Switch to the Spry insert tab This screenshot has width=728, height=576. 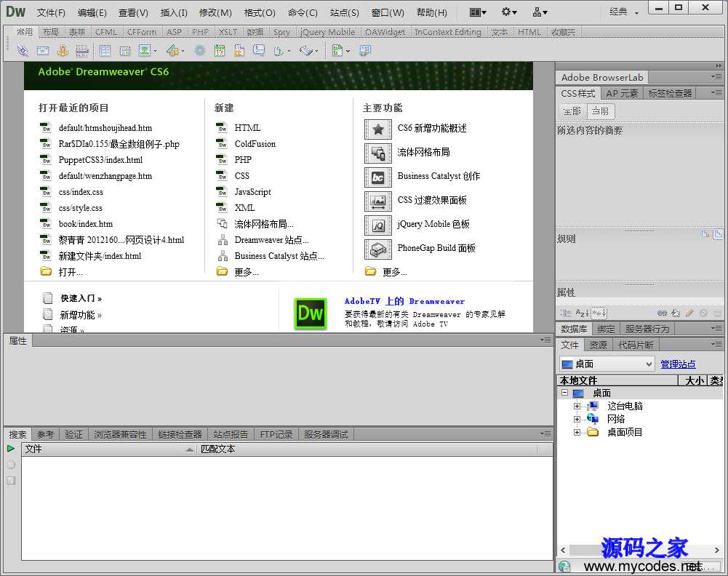pyautogui.click(x=281, y=32)
